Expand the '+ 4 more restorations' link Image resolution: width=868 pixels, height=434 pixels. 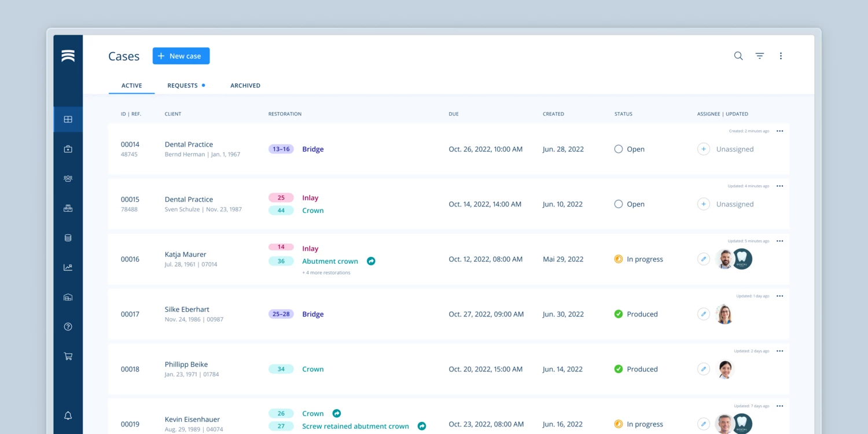[326, 273]
